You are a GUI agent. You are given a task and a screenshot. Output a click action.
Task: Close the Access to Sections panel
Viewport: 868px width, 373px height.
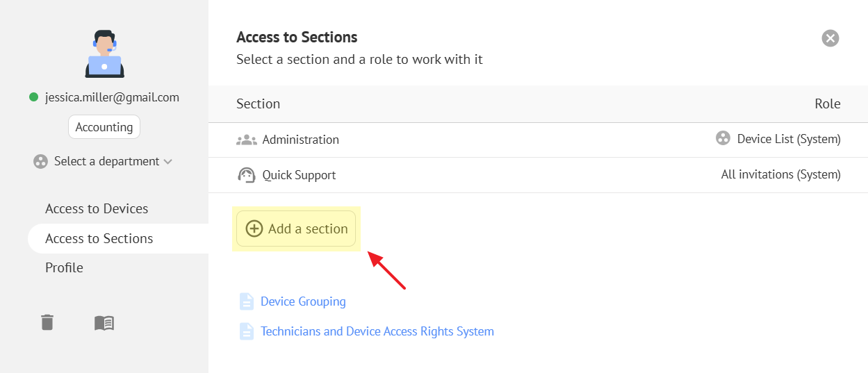[x=830, y=38]
